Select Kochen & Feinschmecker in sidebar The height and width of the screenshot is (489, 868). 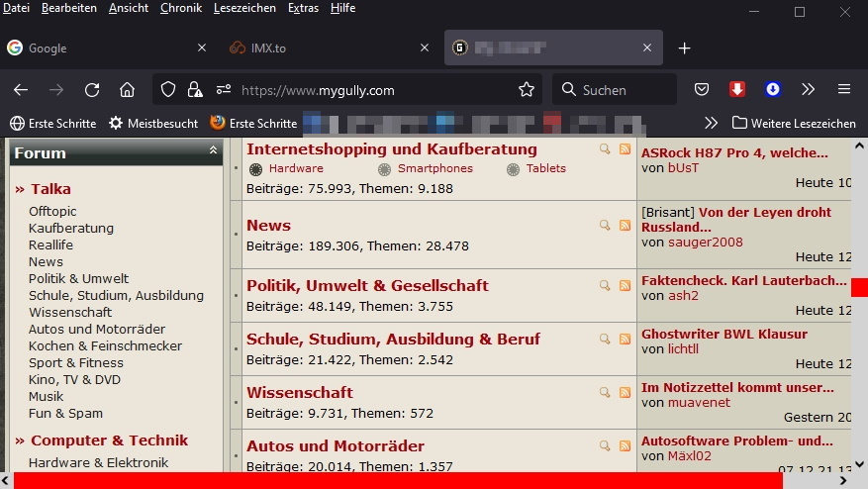105,345
